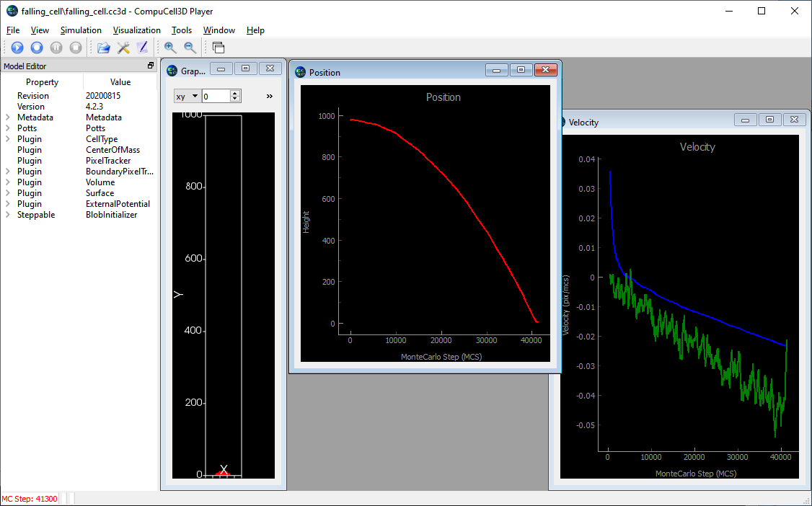Open the Simulation menu
The image size is (812, 506).
[x=81, y=30]
